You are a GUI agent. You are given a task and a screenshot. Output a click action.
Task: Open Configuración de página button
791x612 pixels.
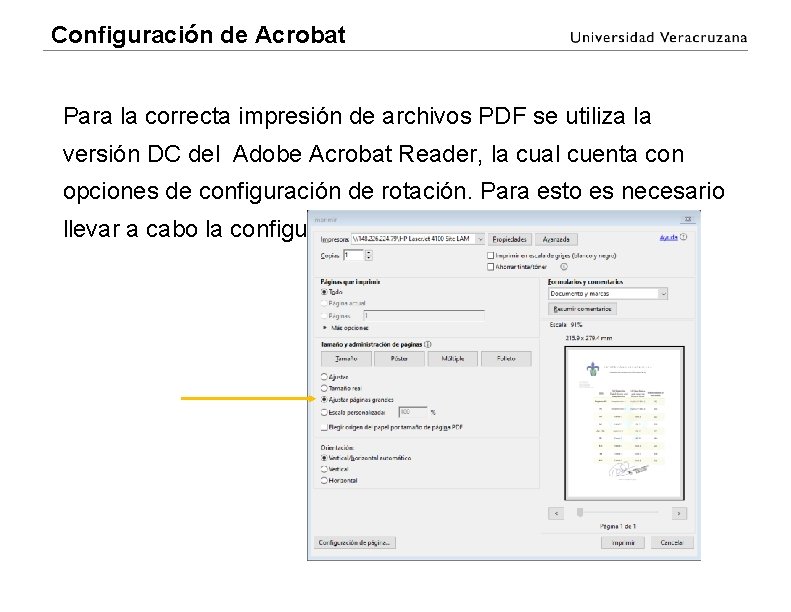[355, 543]
